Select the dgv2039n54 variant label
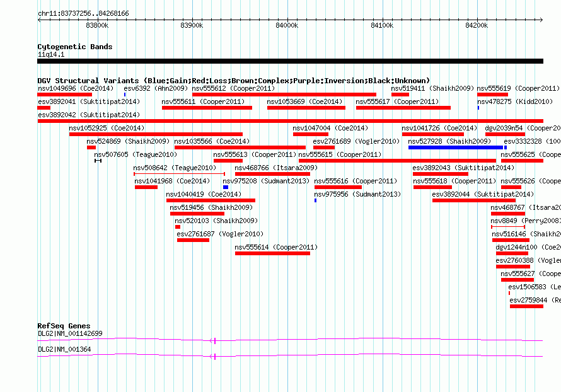Image resolution: width=561 pixels, height=392 pixels. point(523,128)
